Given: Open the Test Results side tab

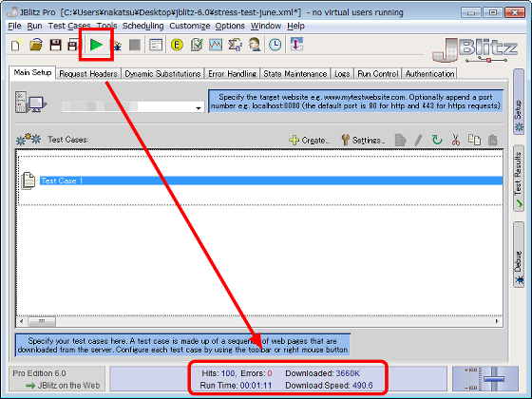Looking at the screenshot, I should [x=519, y=179].
